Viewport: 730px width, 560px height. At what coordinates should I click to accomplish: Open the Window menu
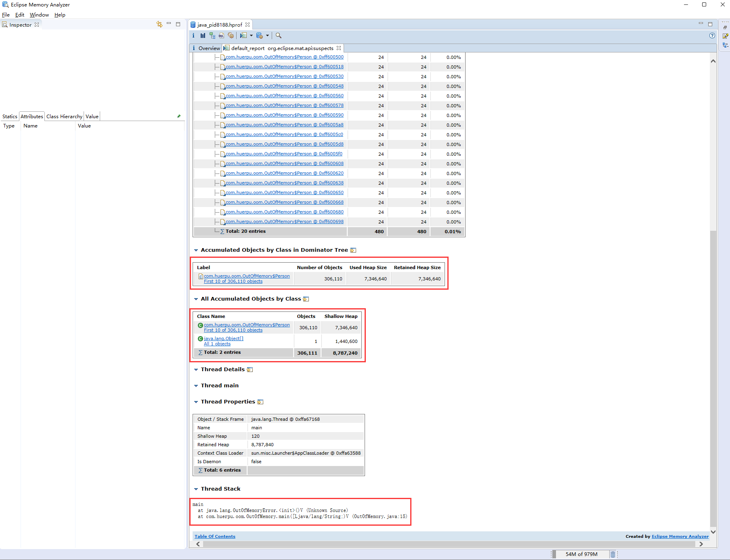pos(39,15)
